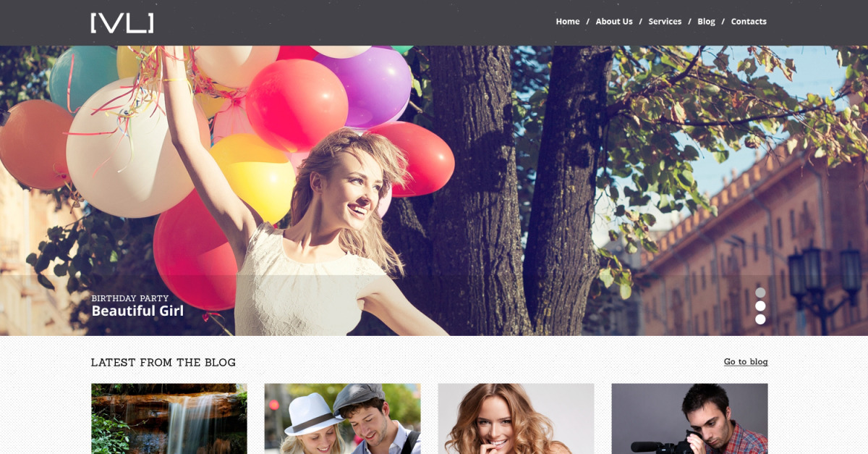Open the man with video camera thumbnail
Image resolution: width=868 pixels, height=454 pixels.
pyautogui.click(x=689, y=419)
